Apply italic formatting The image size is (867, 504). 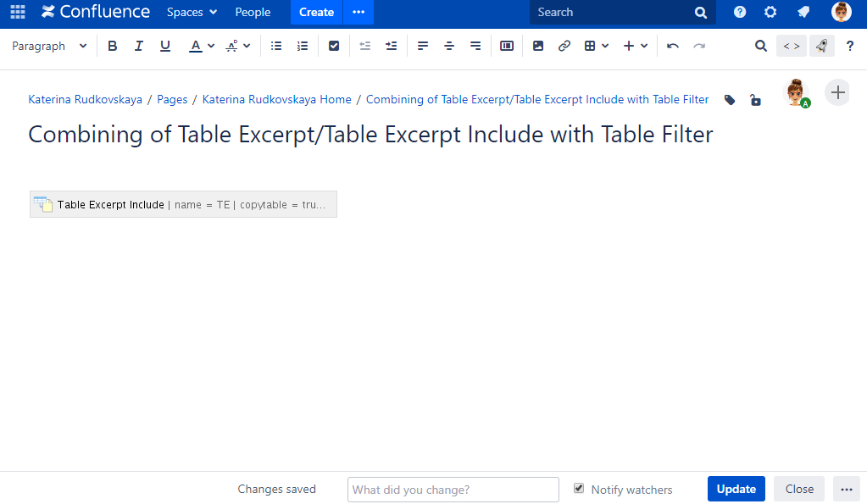coord(139,47)
